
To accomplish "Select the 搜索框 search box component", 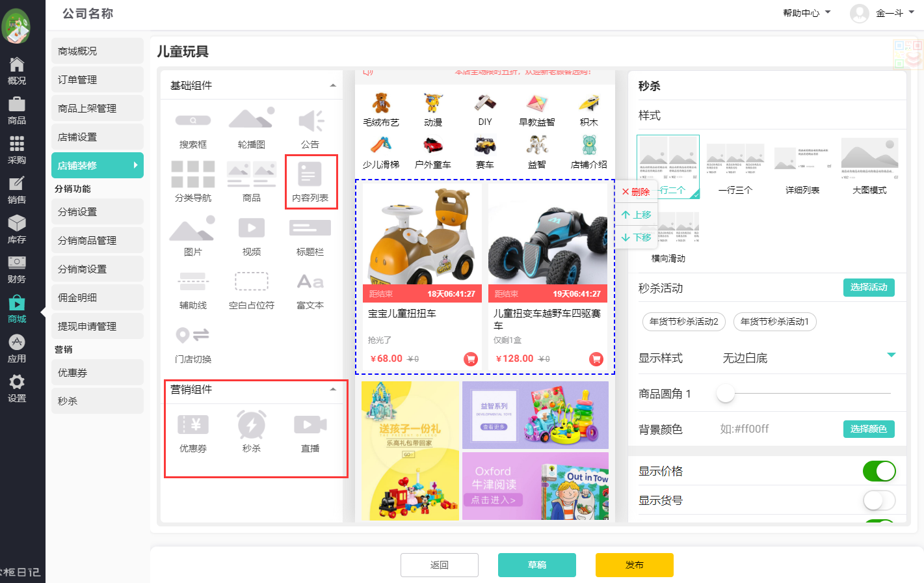I will tap(193, 128).
